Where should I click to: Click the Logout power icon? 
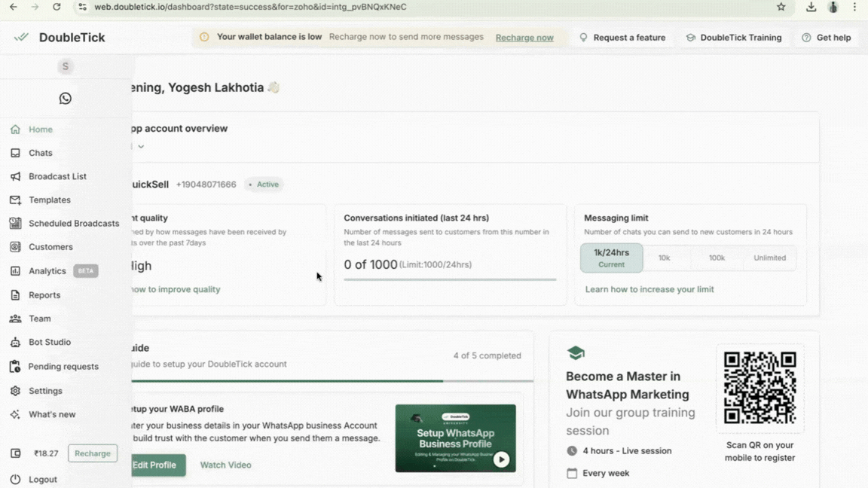tap(15, 479)
